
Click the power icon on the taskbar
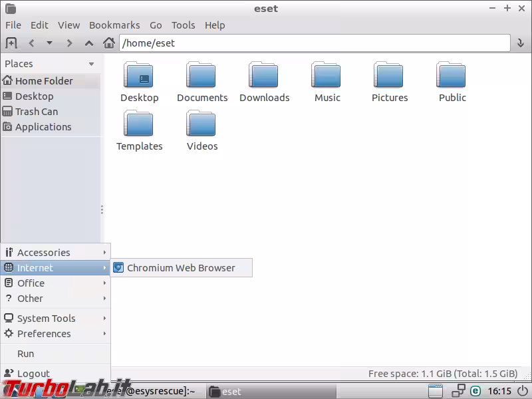(523, 391)
